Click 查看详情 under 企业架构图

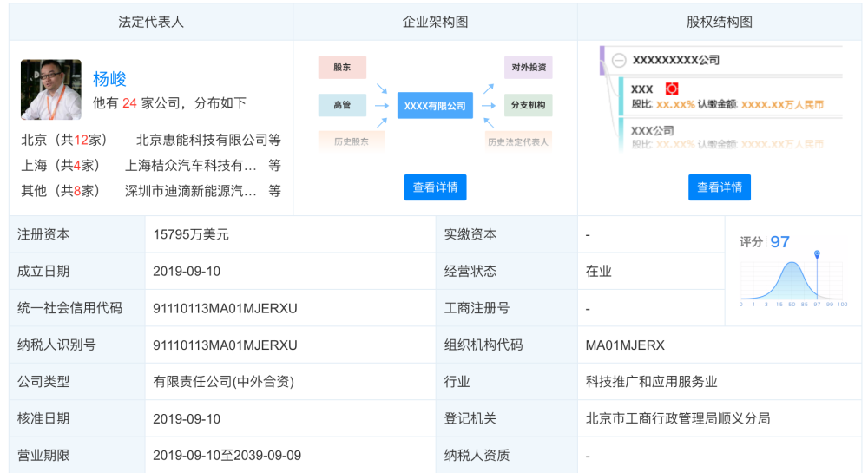tap(435, 187)
